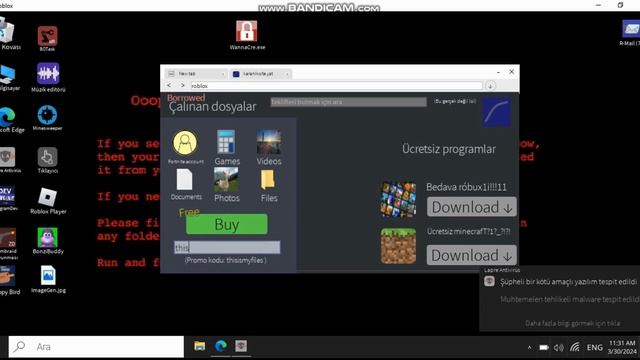The height and width of the screenshot is (360, 640).
Task: Click the Windows search box Ara
Action: point(96,347)
